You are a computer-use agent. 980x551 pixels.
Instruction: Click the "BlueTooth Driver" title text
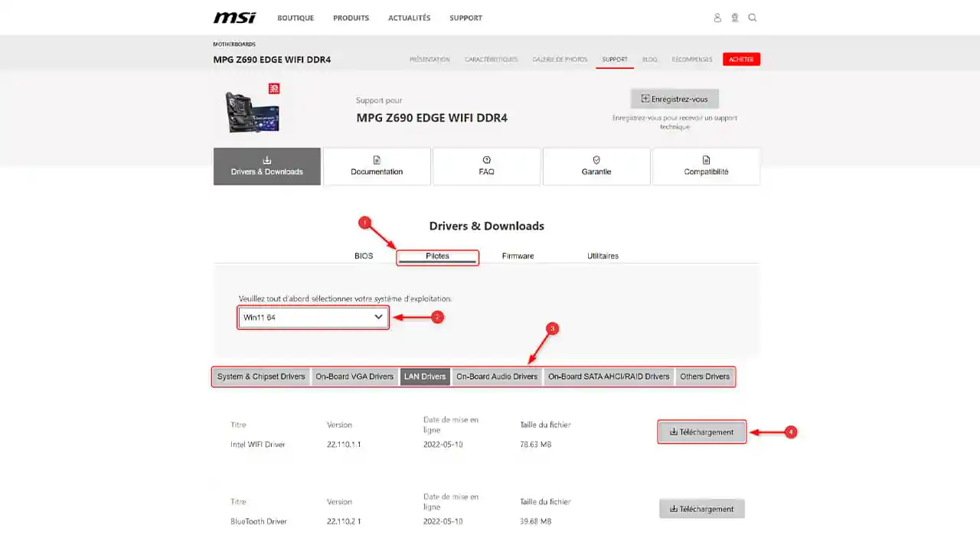(x=259, y=522)
